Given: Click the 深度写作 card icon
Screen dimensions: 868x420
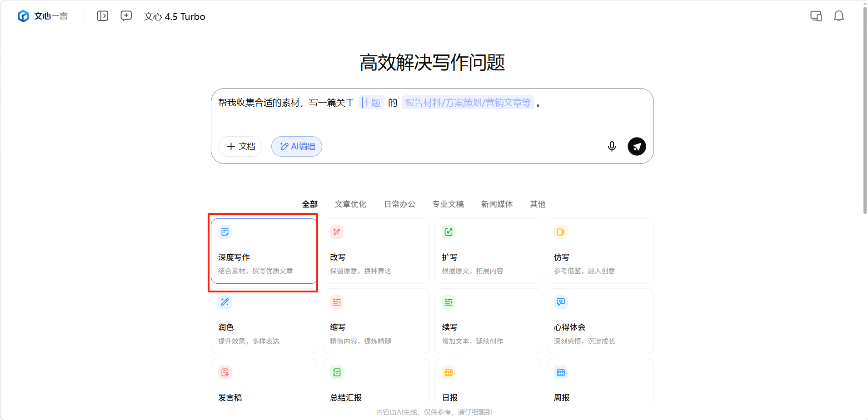Looking at the screenshot, I should 225,232.
